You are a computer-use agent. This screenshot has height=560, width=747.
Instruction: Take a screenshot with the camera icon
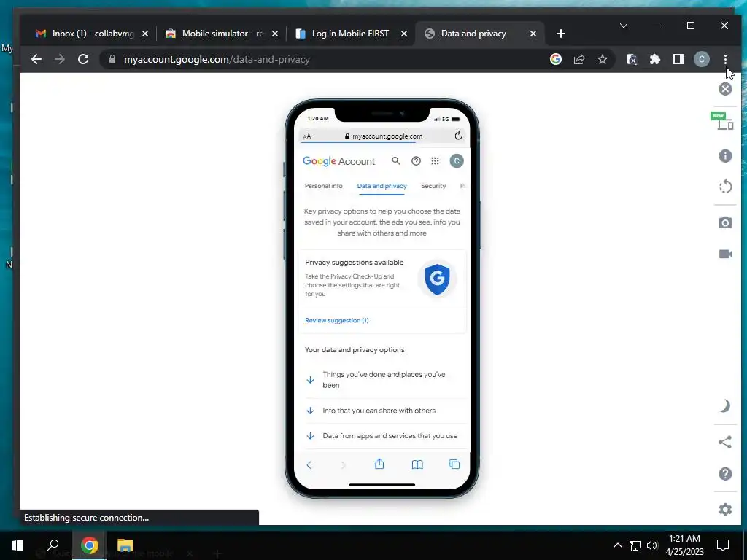coord(725,222)
